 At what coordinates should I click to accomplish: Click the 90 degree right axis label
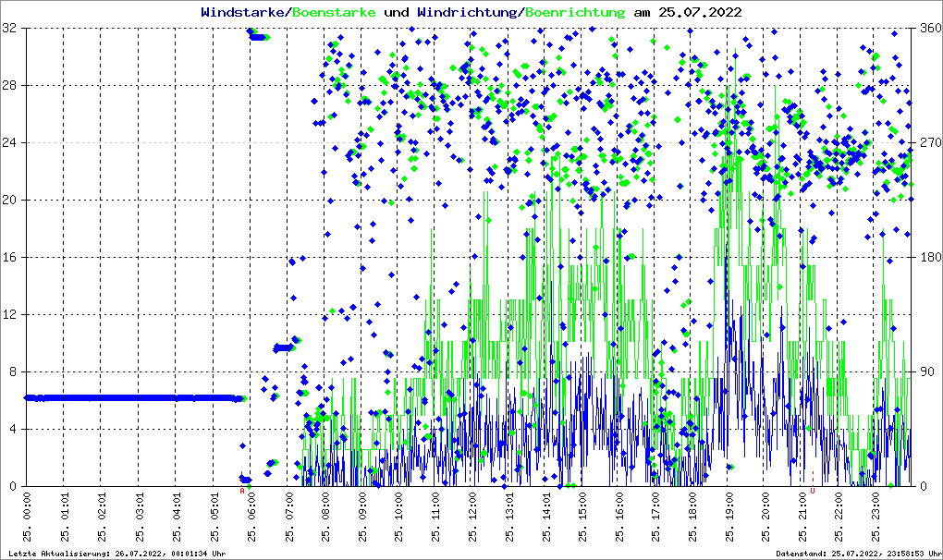click(x=925, y=371)
